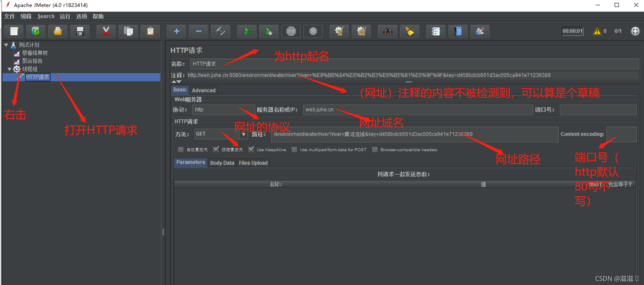
Task: Click the 包含等于? column header
Action: coord(620,184)
